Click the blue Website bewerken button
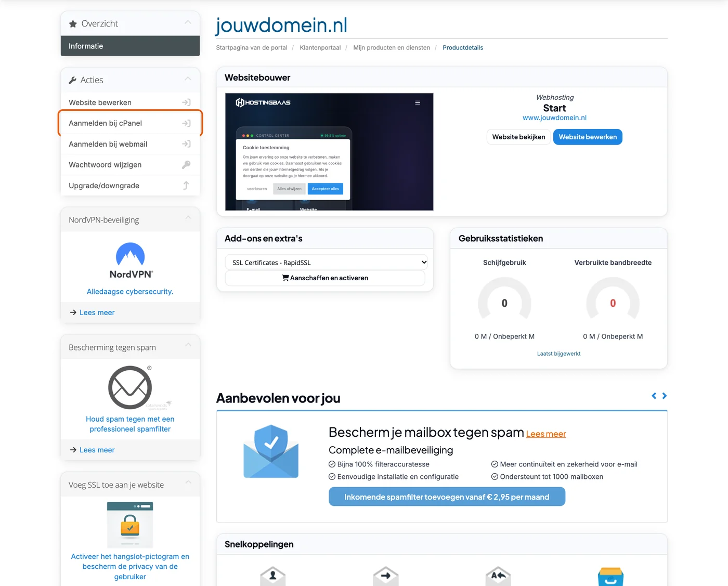 click(x=588, y=137)
